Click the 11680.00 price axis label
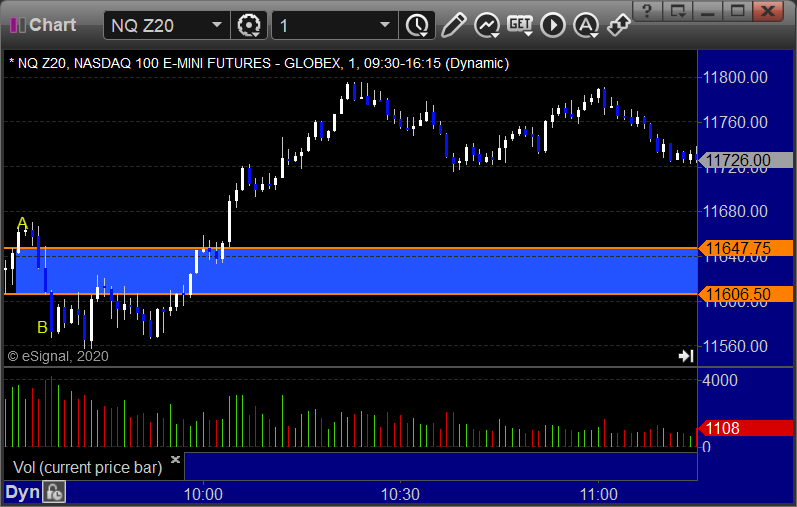Viewport: 797px width, 507px height. [735, 211]
